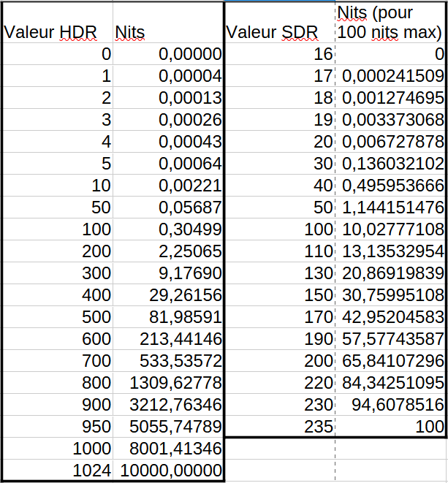Select the cell with 213,44146 nits
The width and height of the screenshot is (448, 483).
pos(168,339)
